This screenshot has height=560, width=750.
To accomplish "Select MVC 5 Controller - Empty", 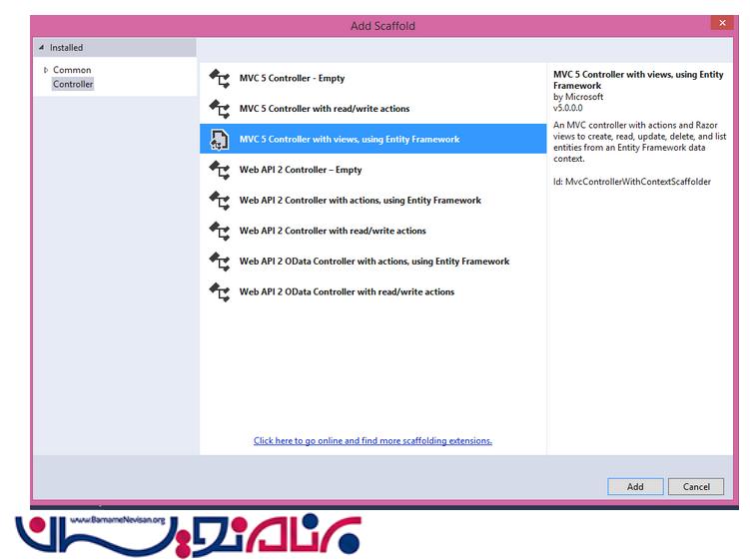I will (374, 78).
